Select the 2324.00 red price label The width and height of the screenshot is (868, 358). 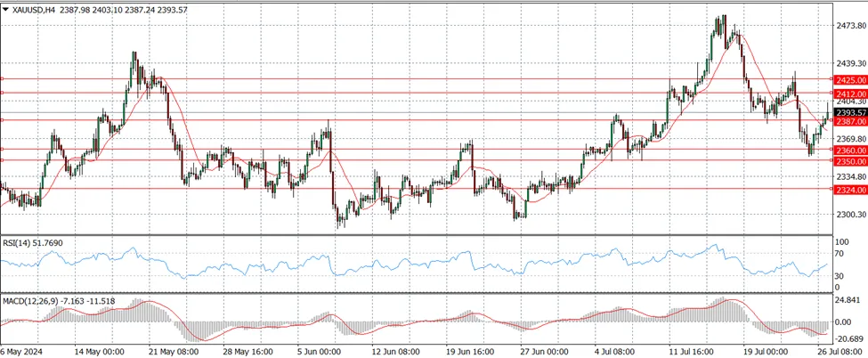849,190
